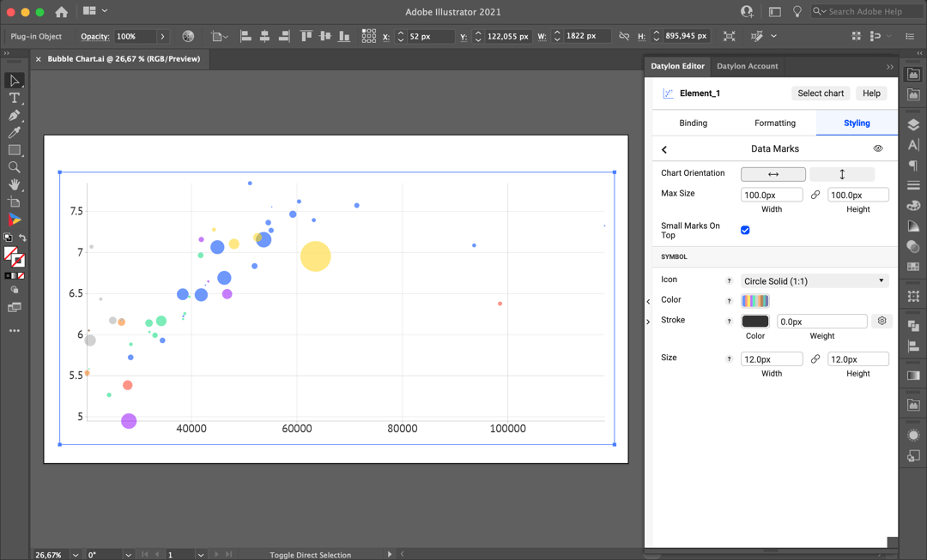Screen dimensions: 927x560
Task: Click the Select chart button
Action: [x=820, y=93]
